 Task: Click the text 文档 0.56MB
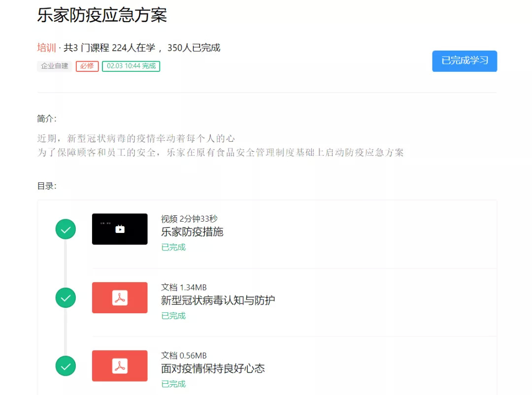pyautogui.click(x=184, y=356)
